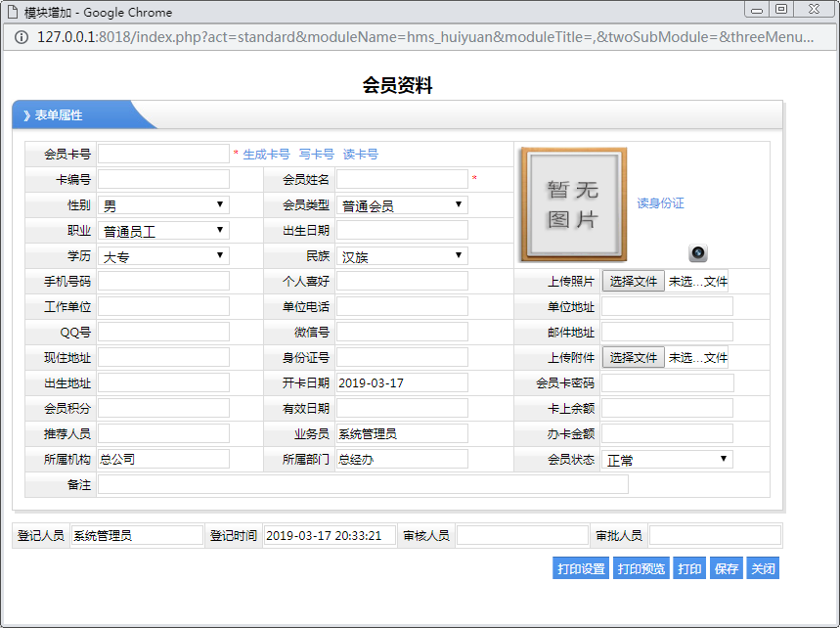
Task: Click the camera capture icon
Action: tap(697, 253)
